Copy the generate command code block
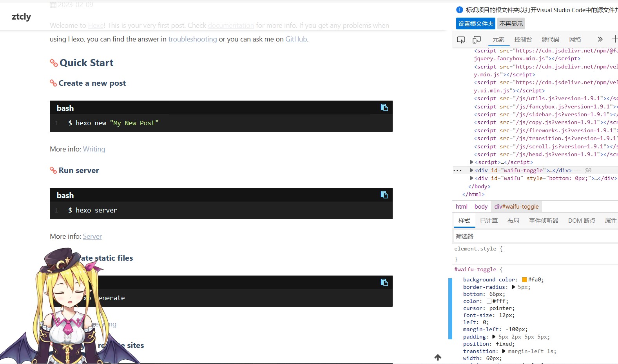The width and height of the screenshot is (618, 364). pos(384,283)
